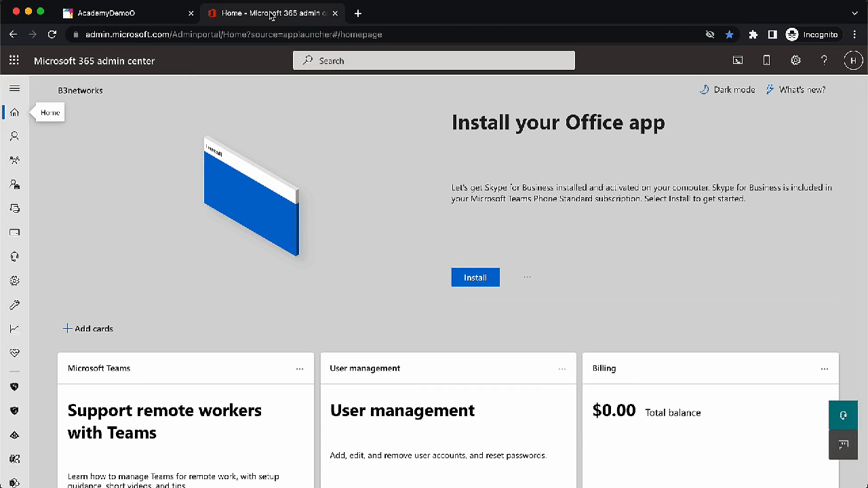Open Setup wrench icon in the sidebar
The width and height of the screenshot is (868, 488).
[14, 305]
